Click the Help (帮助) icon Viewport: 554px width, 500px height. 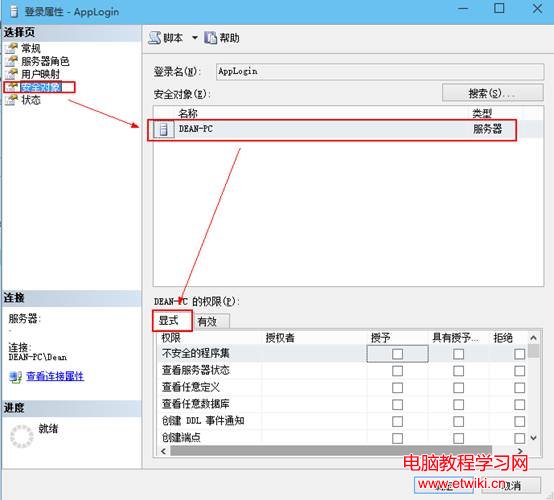210,37
